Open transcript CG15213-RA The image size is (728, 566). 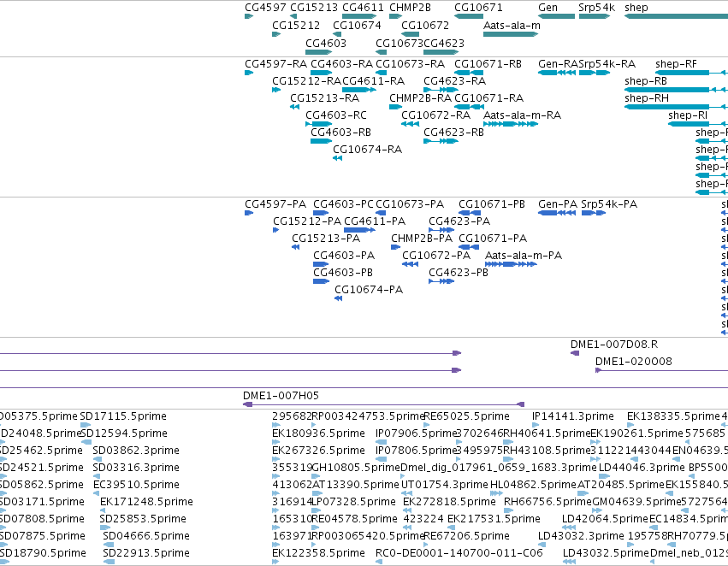pyautogui.click(x=324, y=97)
